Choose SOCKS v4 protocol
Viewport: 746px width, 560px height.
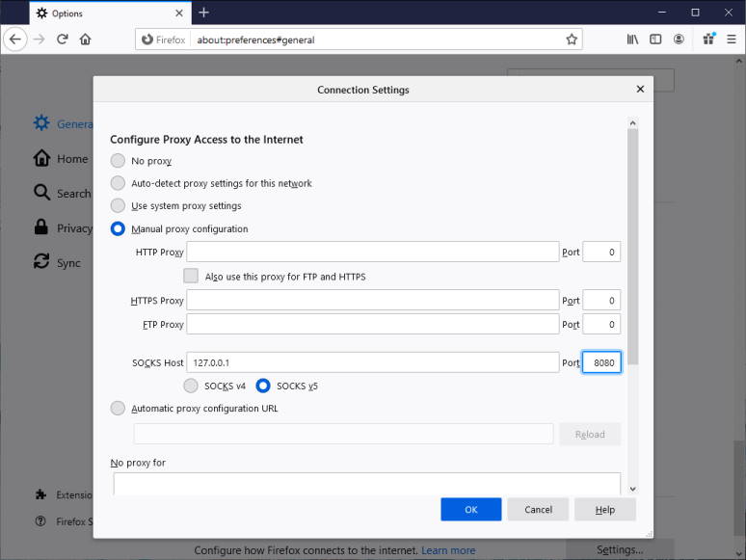191,386
